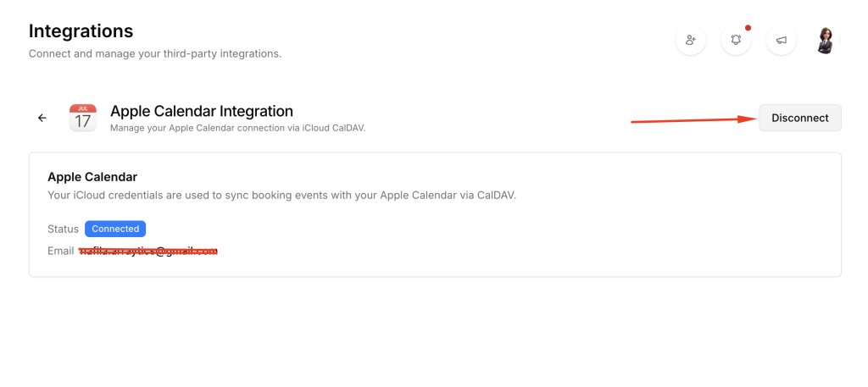This screenshot has width=868, height=387.
Task: Open the add user icon
Action: tap(691, 40)
